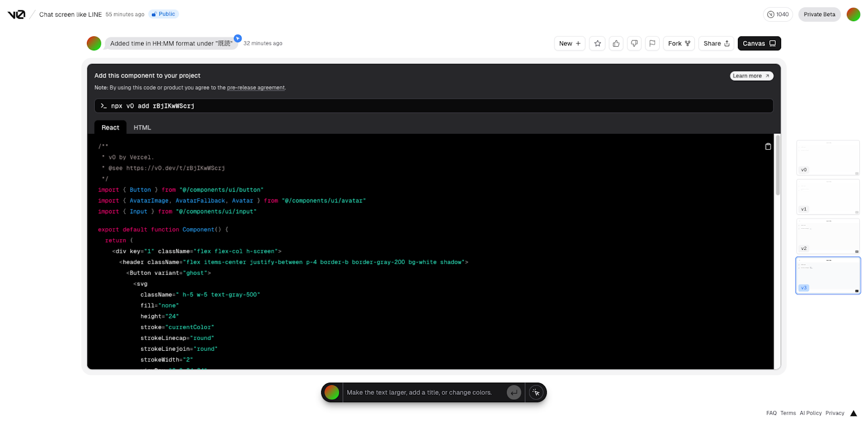Screen dimensions: 868x424
Task: Click the New button
Action: tap(570, 43)
